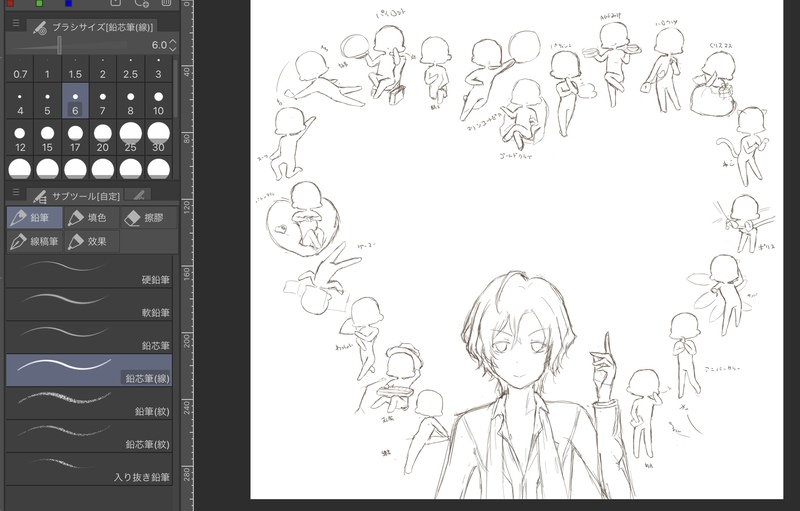Select the 擦膠 eraser tool group
This screenshot has height=511, width=800.
pos(149,218)
